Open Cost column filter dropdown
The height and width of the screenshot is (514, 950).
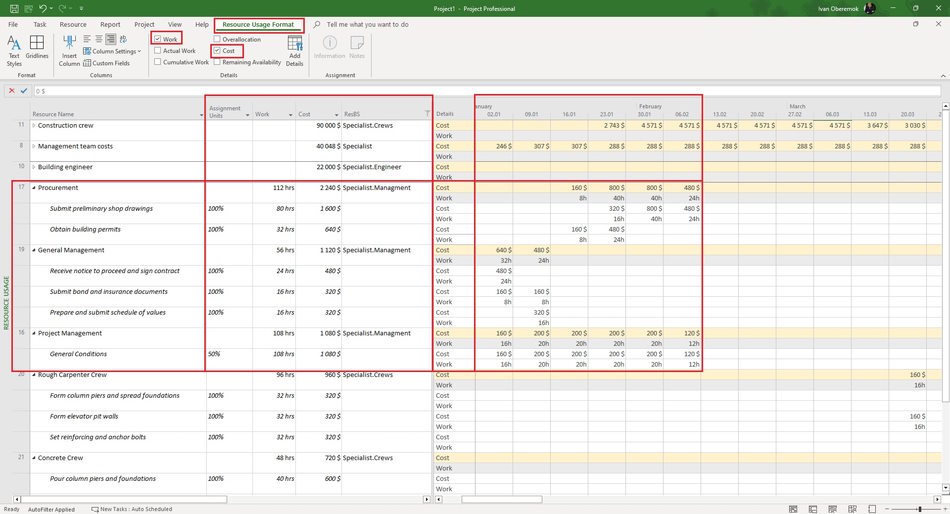click(x=336, y=115)
